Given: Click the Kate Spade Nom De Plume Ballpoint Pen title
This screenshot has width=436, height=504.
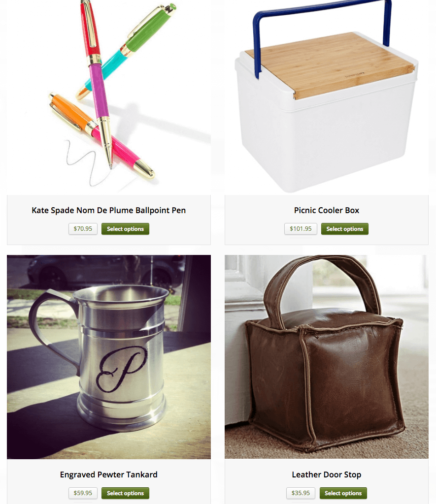Looking at the screenshot, I should [x=109, y=210].
